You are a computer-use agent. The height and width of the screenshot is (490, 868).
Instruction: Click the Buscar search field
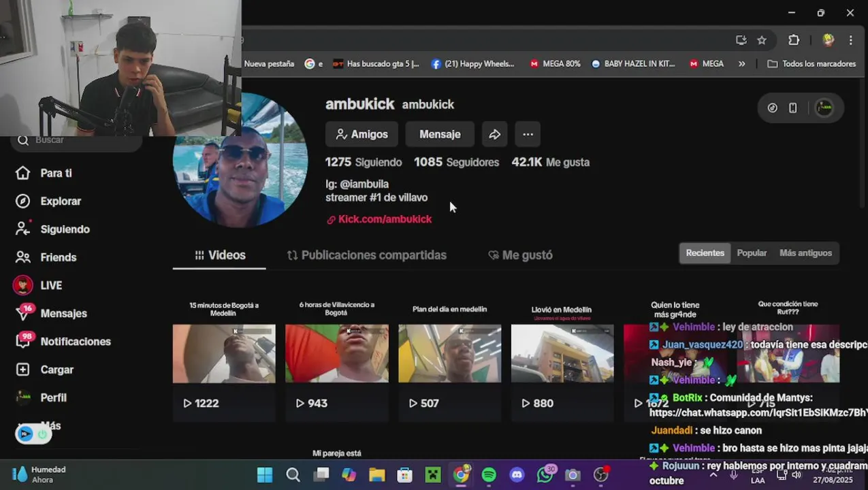pos(76,140)
